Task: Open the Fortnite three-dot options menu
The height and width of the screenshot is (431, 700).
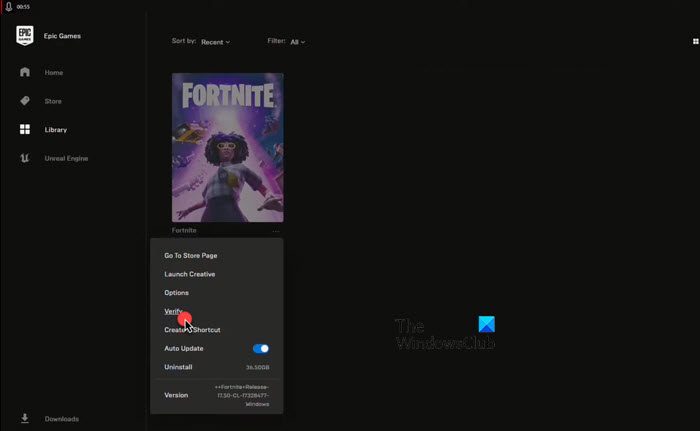Action: tap(276, 231)
